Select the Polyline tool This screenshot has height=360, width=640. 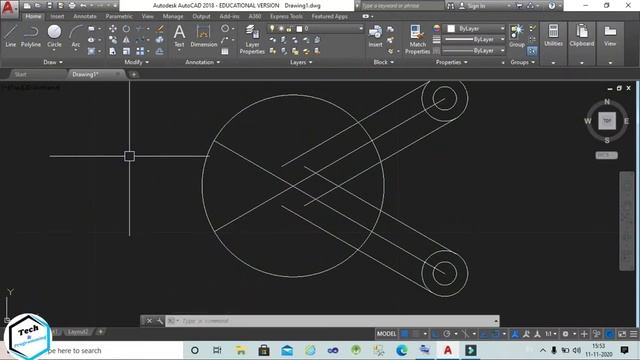31,36
